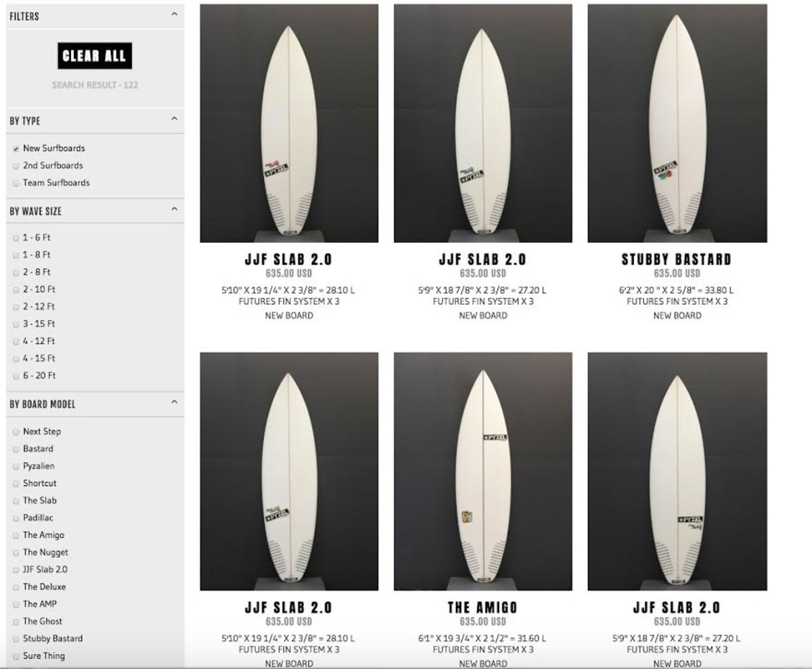Enable the 2nd Surfboards filter
This screenshot has height=669, width=812.
tap(16, 165)
